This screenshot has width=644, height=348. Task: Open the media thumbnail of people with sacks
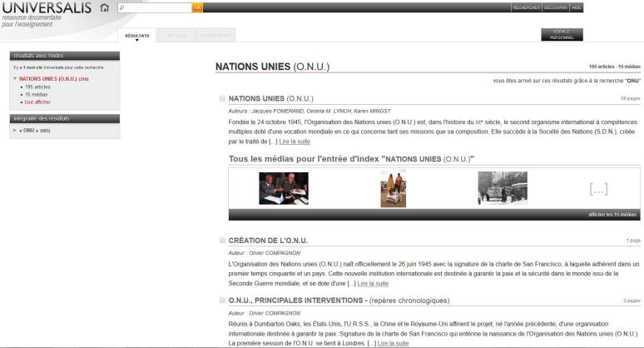[393, 189]
